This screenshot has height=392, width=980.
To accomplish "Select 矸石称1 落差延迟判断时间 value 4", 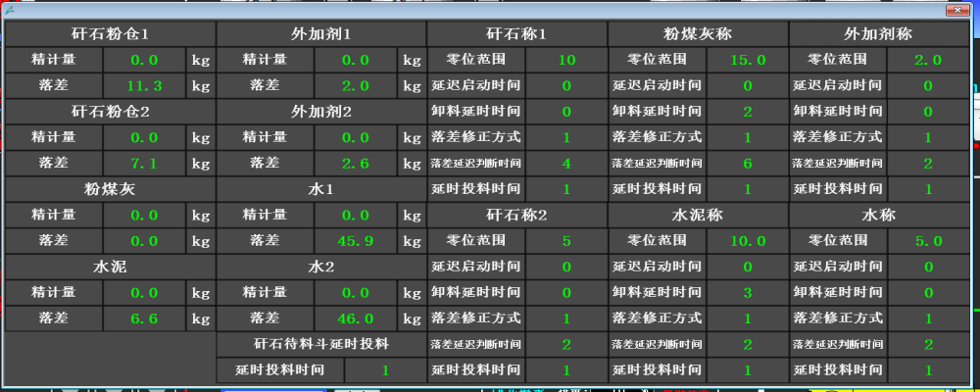I will (x=566, y=162).
